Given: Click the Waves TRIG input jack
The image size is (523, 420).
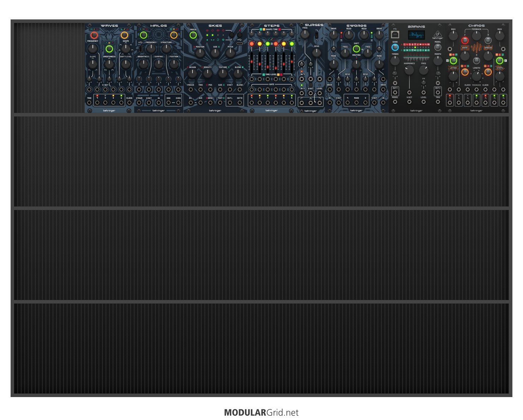Looking at the screenshot, I should pos(89,103).
